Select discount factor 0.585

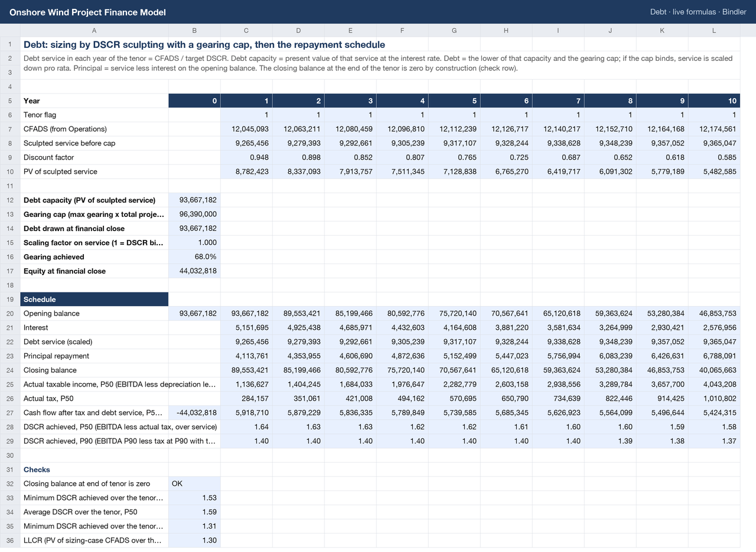pyautogui.click(x=713, y=157)
